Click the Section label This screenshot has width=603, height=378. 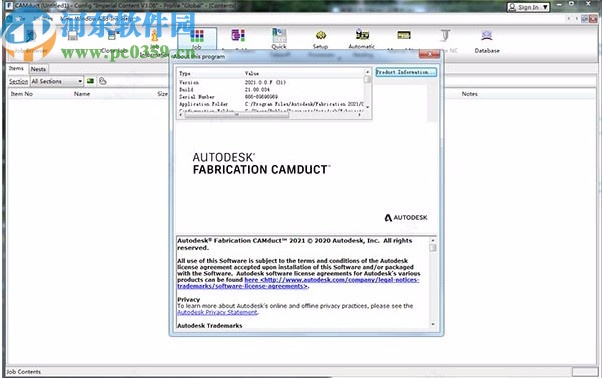tap(18, 81)
